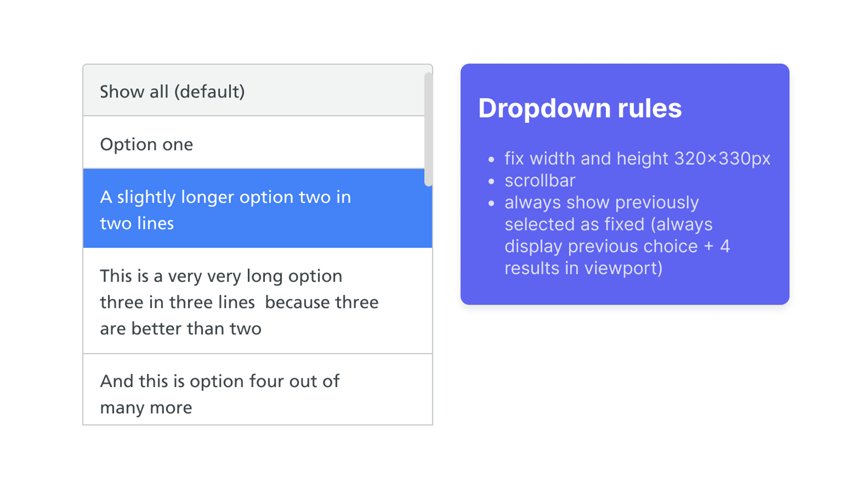Click the "Dropdown rules" heading
868x488 pixels.
(x=579, y=108)
